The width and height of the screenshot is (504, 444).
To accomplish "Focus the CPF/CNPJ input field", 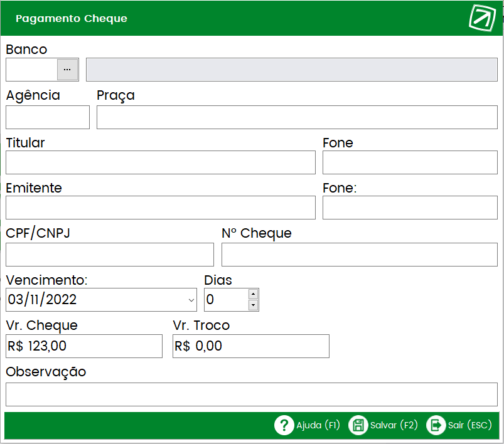I will tap(110, 255).
